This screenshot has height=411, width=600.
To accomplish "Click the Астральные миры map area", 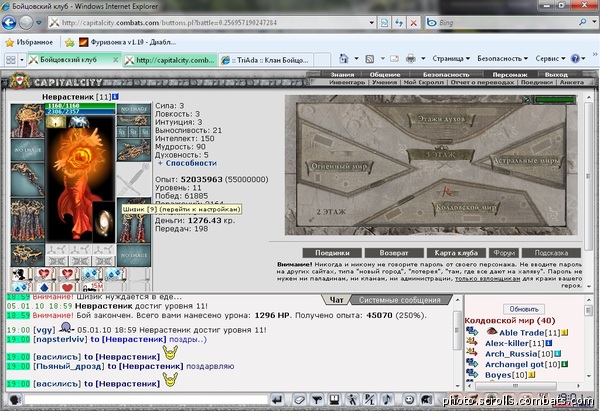I will point(527,160).
